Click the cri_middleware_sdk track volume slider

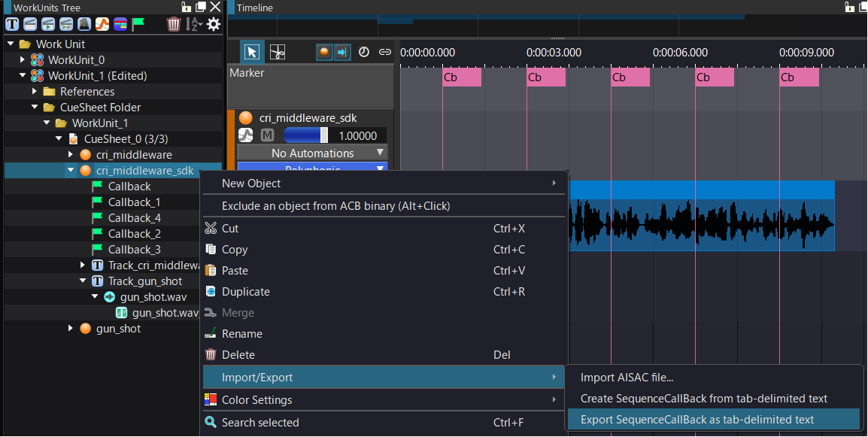click(x=305, y=135)
